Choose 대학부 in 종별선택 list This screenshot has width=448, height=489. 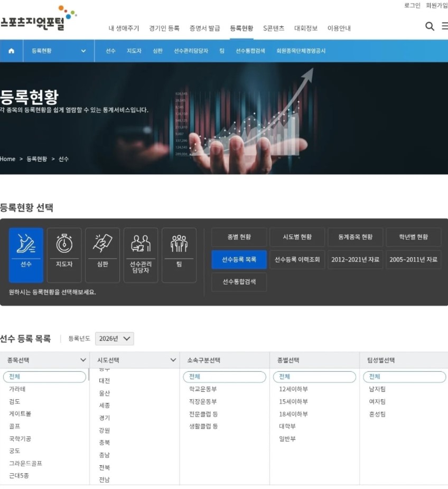287,426
